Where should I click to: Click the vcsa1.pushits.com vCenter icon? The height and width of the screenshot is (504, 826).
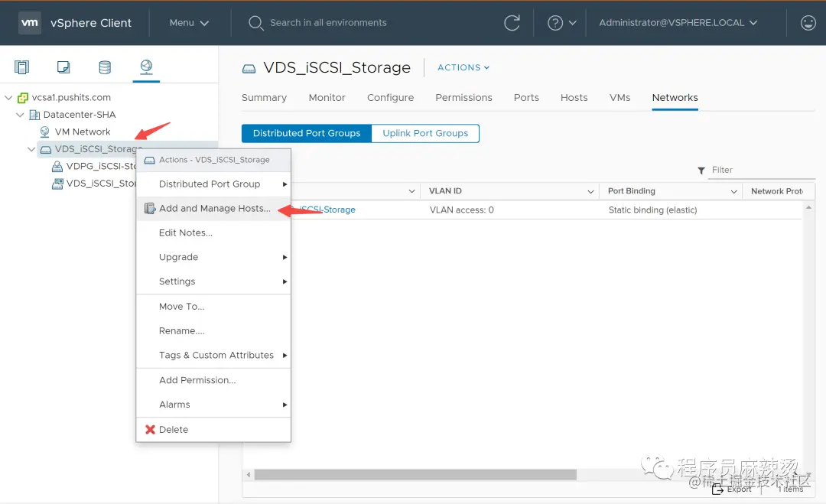[23, 97]
